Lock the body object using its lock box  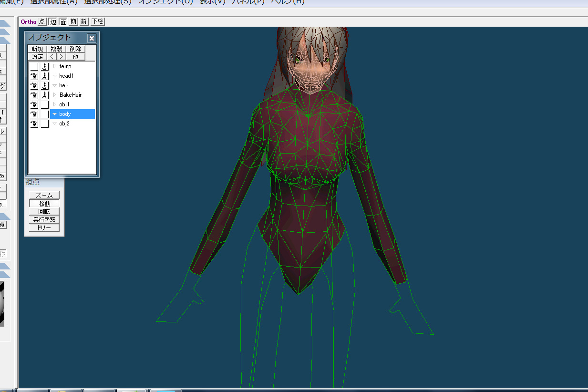(44, 114)
